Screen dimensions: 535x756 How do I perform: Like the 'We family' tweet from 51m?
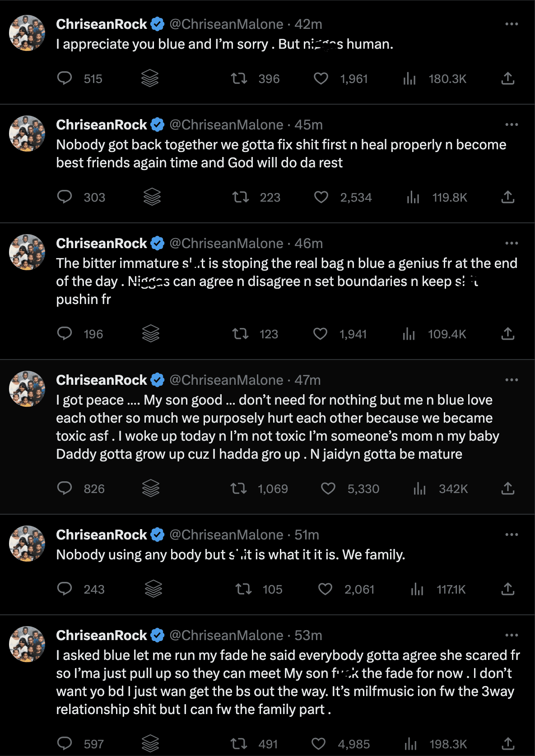click(325, 589)
